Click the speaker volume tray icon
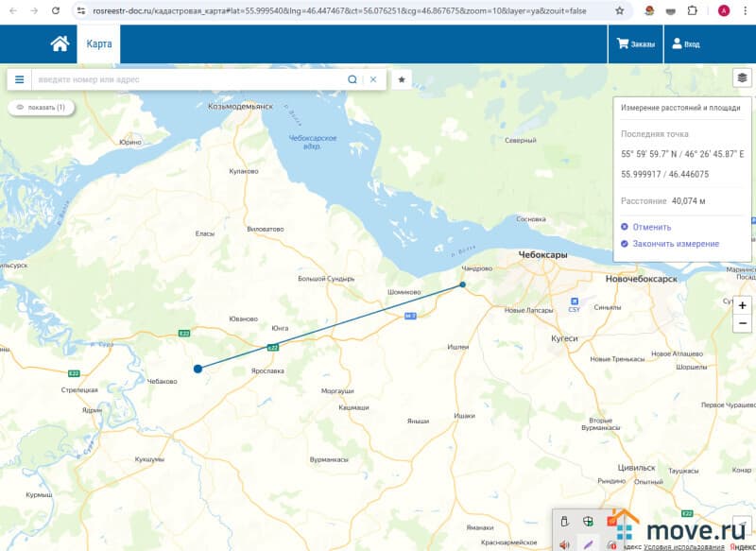This screenshot has width=756, height=551. click(x=564, y=544)
